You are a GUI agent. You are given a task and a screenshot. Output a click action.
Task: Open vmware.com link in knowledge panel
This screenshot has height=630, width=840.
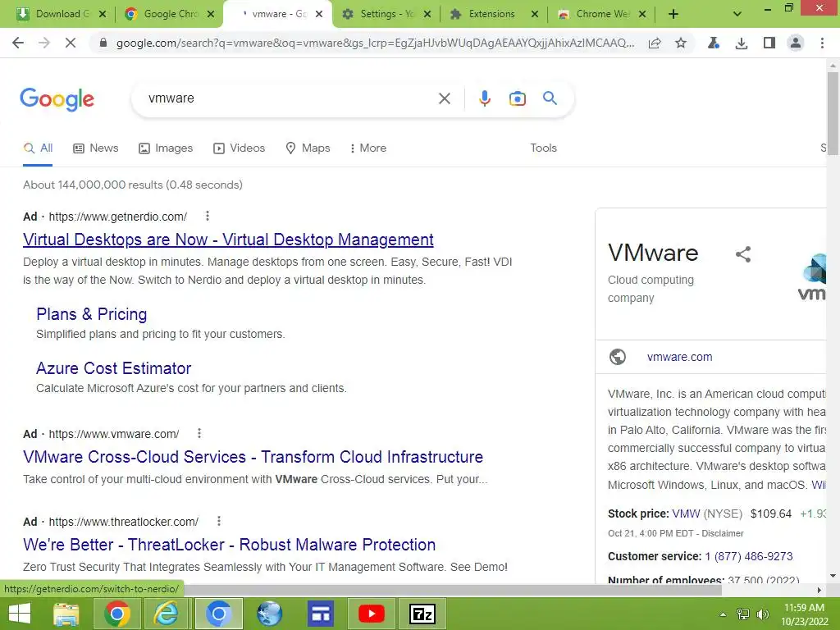tap(679, 357)
